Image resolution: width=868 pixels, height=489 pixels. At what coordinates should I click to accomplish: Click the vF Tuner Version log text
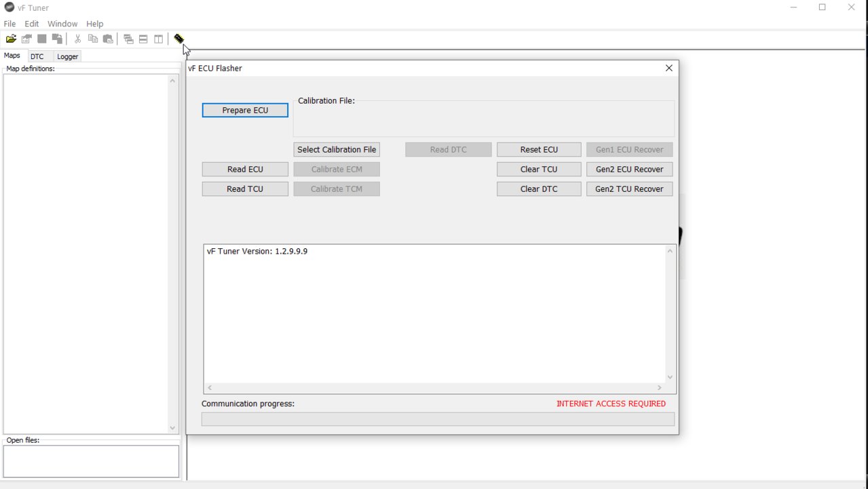257,251
